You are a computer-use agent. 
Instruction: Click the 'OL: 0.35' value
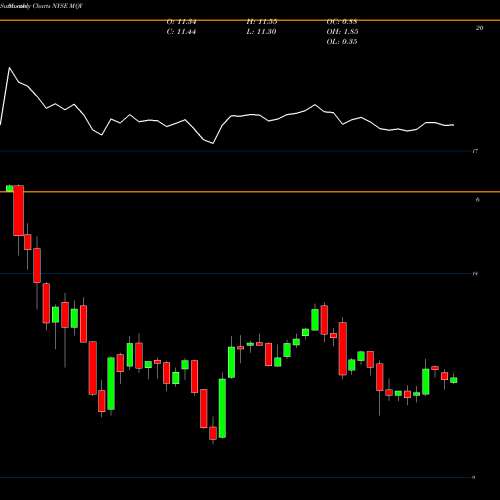[x=342, y=42]
